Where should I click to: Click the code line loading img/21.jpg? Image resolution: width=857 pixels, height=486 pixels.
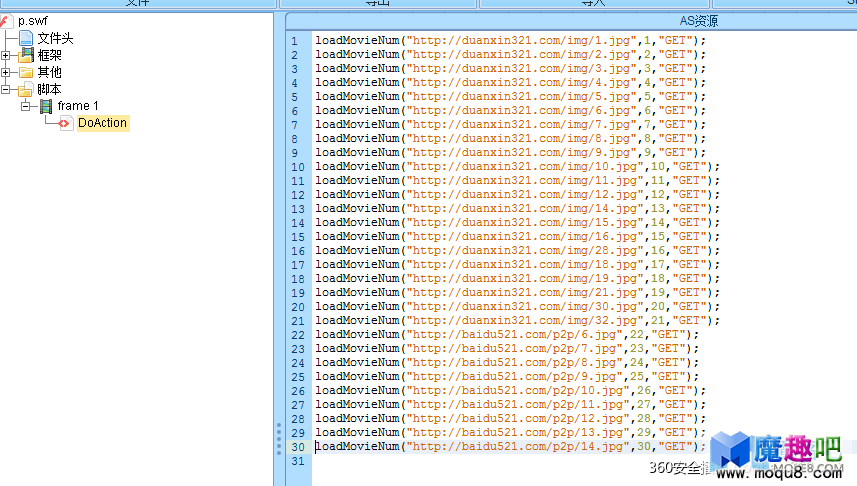(x=518, y=292)
